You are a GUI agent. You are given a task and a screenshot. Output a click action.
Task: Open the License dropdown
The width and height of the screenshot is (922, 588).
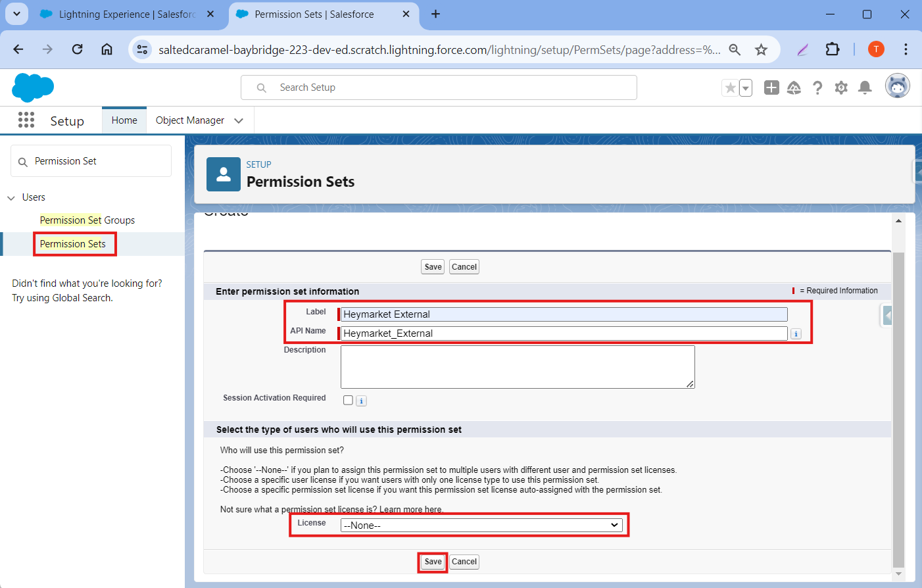click(481, 525)
